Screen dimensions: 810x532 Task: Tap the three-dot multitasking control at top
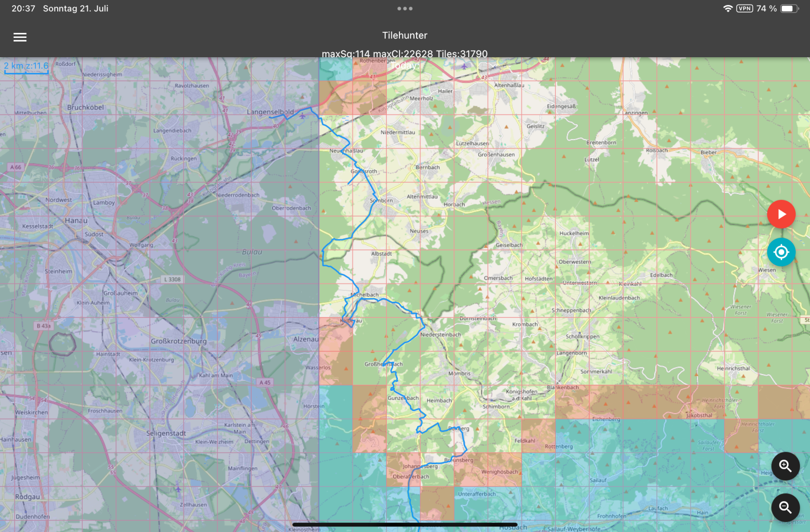point(404,9)
